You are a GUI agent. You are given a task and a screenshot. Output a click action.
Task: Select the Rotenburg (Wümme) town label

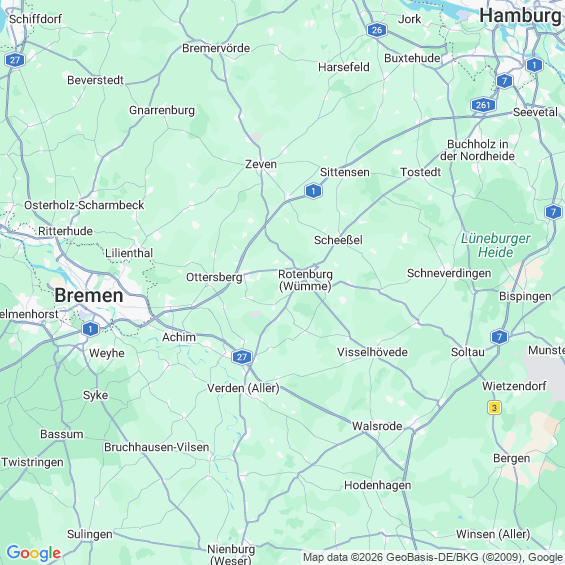click(x=305, y=280)
